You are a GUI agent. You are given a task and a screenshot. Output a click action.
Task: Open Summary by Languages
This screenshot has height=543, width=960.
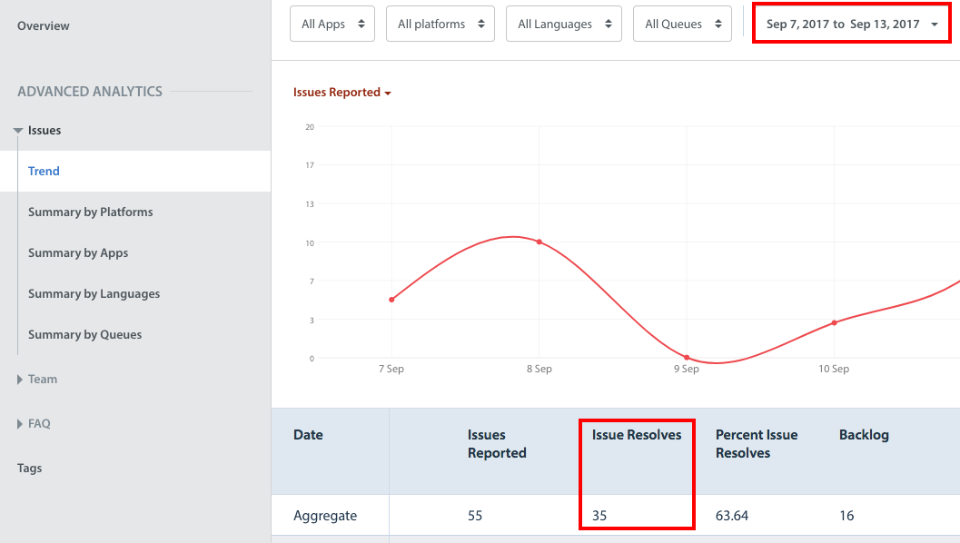(x=94, y=294)
